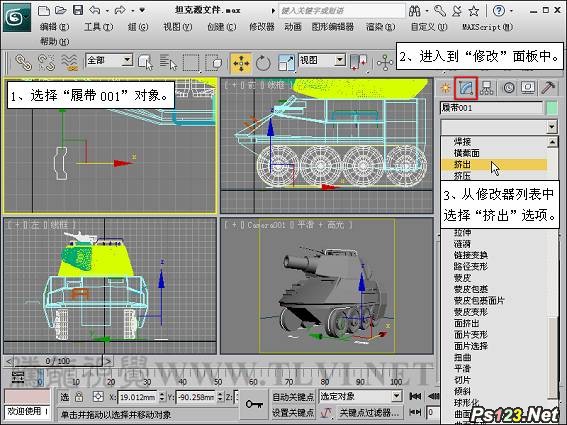Switch to the Modify panel tab

(x=466, y=88)
